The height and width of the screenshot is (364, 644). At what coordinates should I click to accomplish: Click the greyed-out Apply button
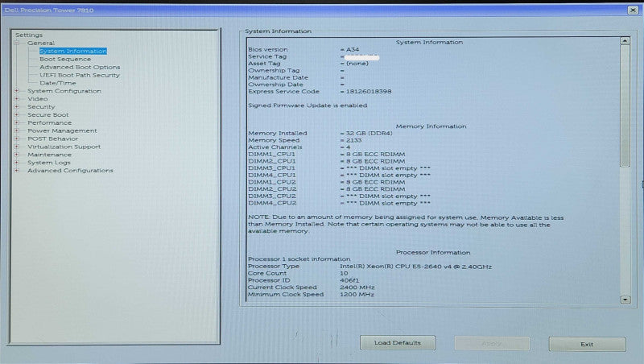[x=492, y=343]
